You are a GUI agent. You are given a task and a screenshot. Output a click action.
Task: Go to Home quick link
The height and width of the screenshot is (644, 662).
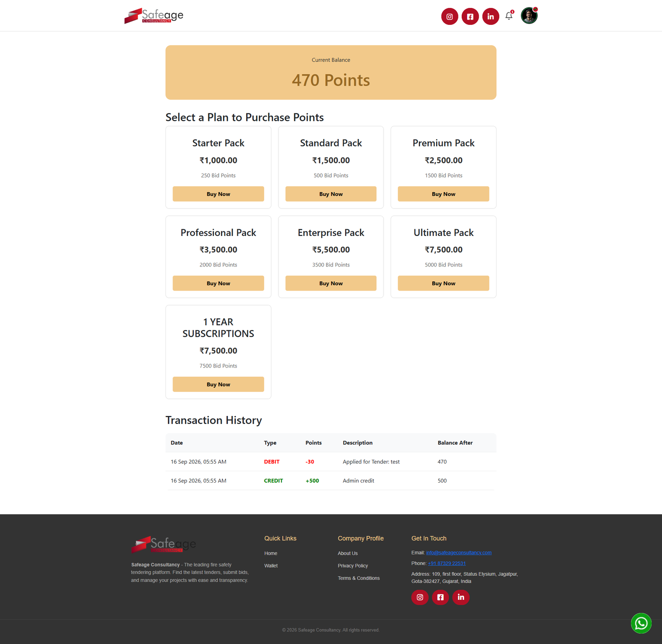tap(271, 553)
